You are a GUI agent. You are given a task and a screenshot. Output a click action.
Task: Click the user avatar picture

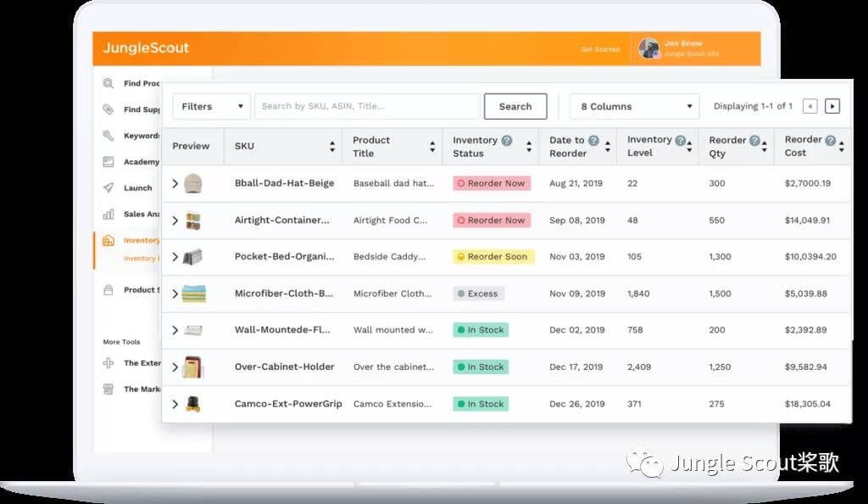(648, 48)
